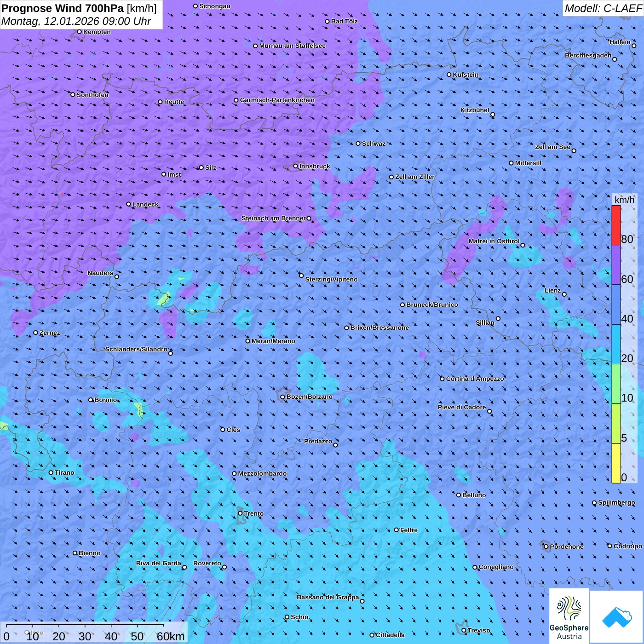644x644 pixels.
Task: Click the 'Imst' label
Action: (x=174, y=174)
